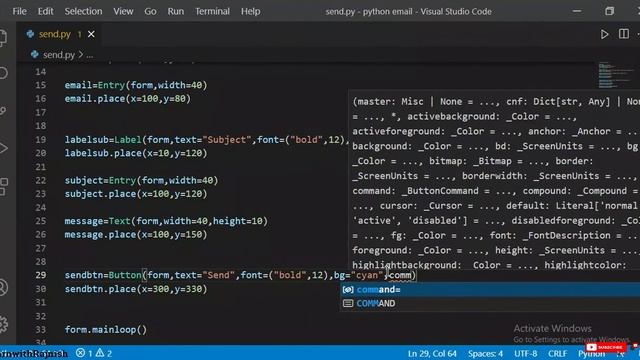The height and width of the screenshot is (360, 640).
Task: Place cursor in "cyan" string on line 29
Action: tap(367, 275)
